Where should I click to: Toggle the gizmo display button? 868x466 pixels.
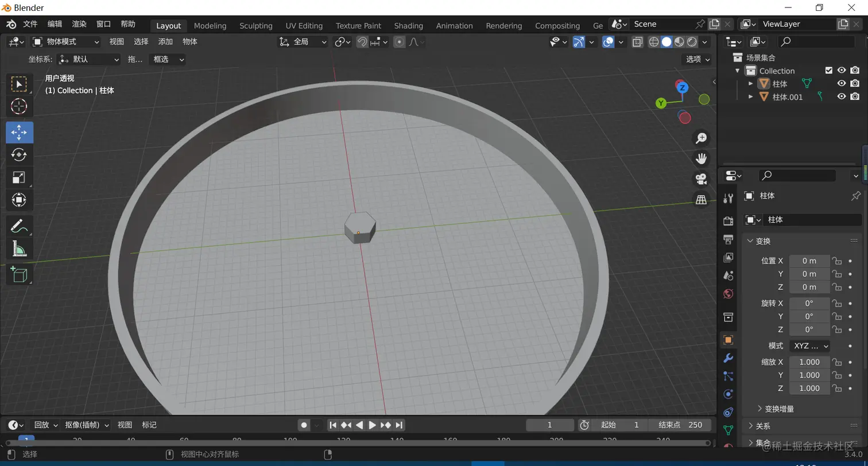pyautogui.click(x=579, y=42)
